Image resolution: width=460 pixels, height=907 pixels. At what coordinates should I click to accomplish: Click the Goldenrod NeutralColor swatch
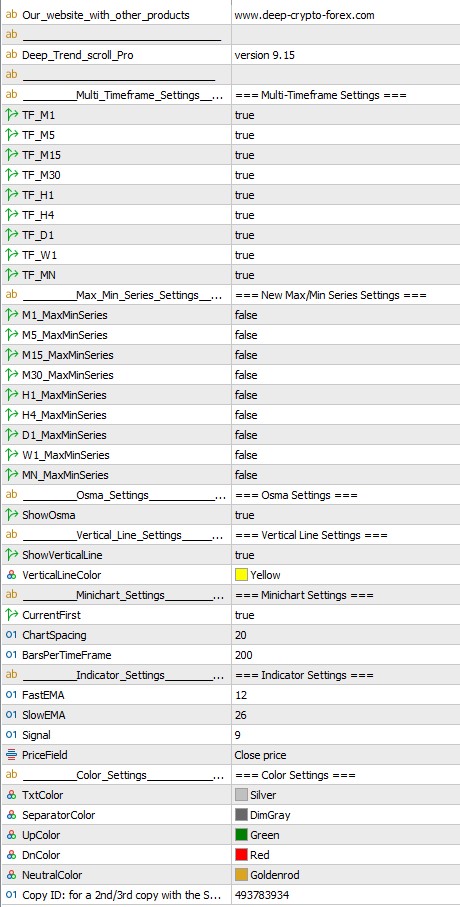point(241,875)
